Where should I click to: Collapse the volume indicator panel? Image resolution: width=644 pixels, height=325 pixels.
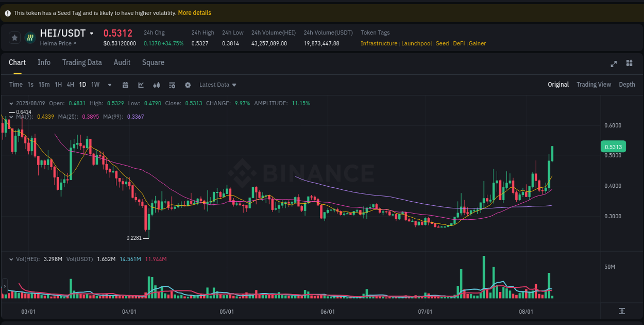11,259
